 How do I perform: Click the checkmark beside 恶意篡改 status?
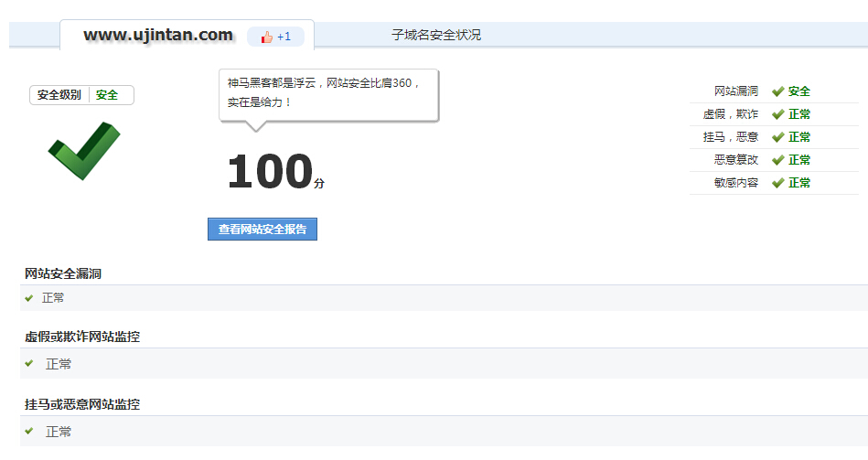tap(777, 160)
